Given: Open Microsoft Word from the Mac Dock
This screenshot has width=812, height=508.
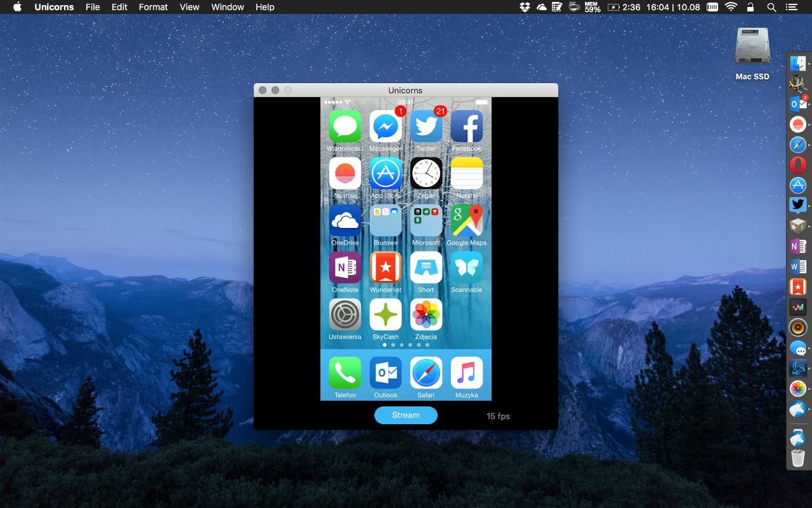Looking at the screenshot, I should click(797, 266).
